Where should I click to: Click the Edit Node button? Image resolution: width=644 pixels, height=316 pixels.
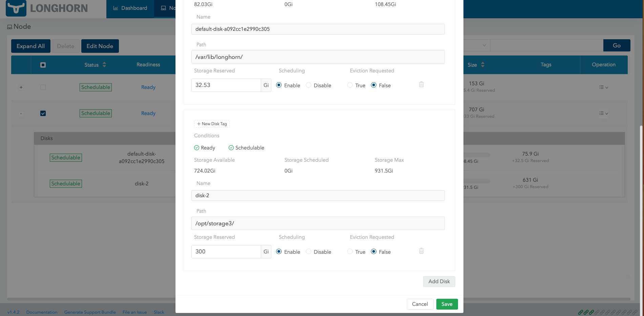pos(100,46)
